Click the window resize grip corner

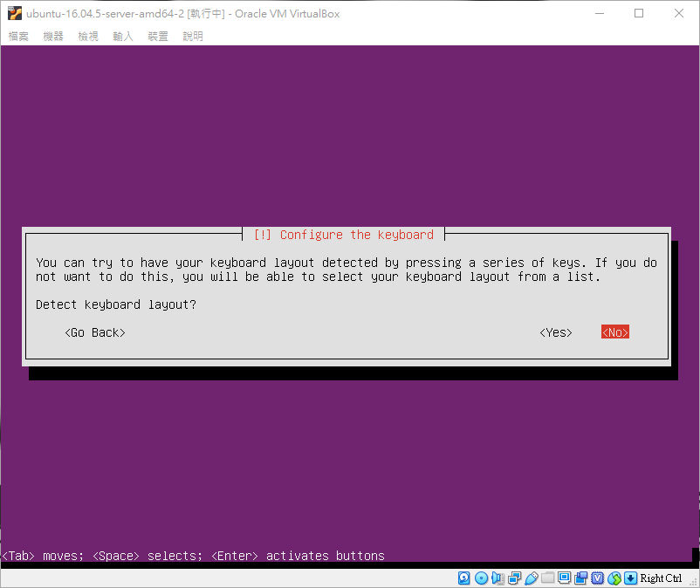coord(693,581)
